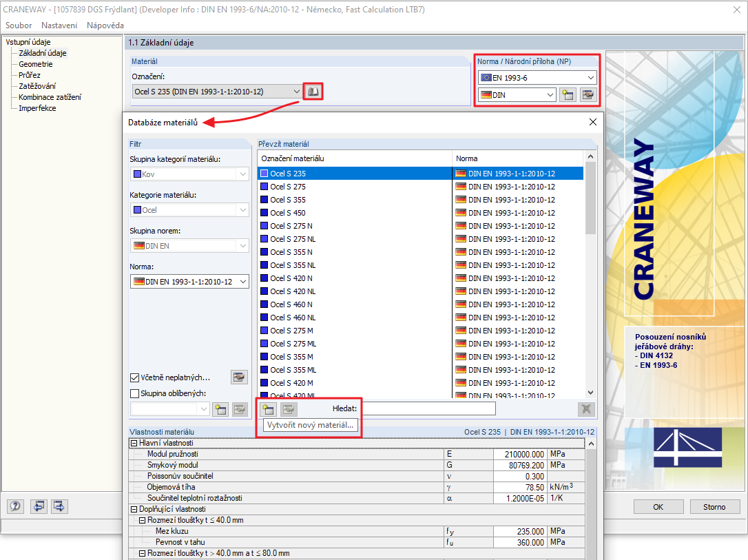Image resolution: width=748 pixels, height=560 pixels.
Task: Click clear search X icon
Action: (586, 408)
